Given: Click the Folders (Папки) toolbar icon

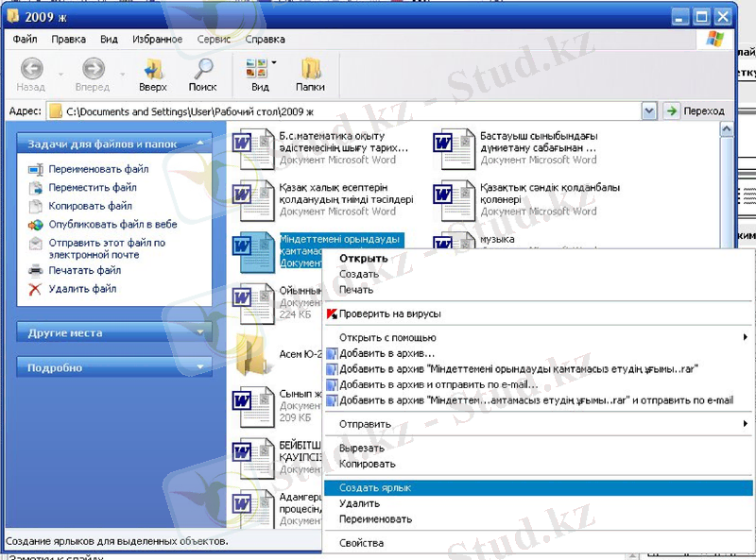Looking at the screenshot, I should click(x=310, y=68).
